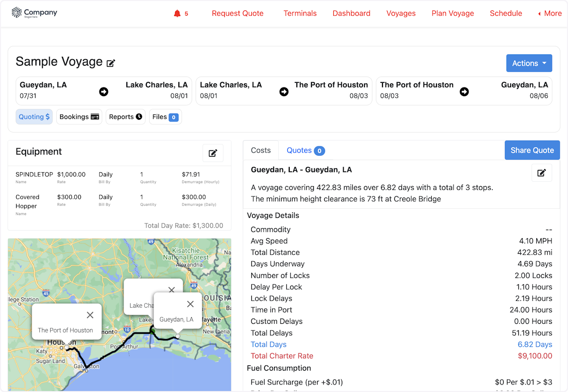Click the $1,000.00 rate value
The height and width of the screenshot is (392, 568).
pyautogui.click(x=71, y=174)
